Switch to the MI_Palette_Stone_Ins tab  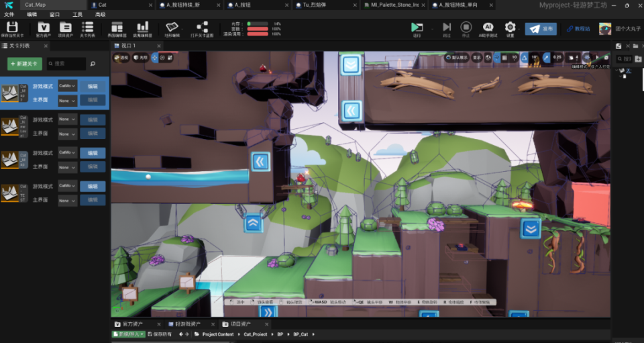pyautogui.click(x=394, y=5)
